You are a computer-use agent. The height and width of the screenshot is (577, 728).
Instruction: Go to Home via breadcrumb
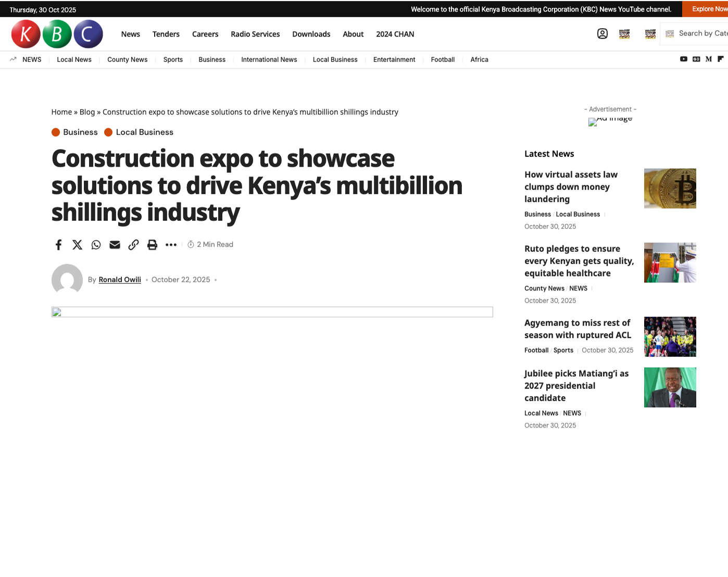click(x=61, y=112)
